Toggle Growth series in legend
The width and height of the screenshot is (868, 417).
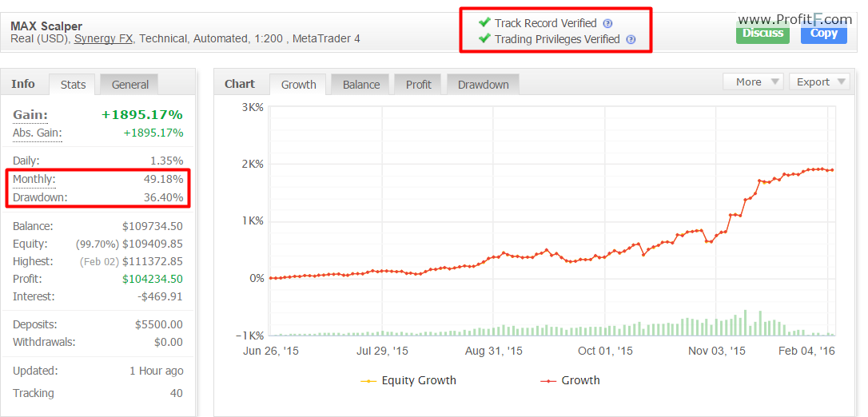pyautogui.click(x=570, y=380)
